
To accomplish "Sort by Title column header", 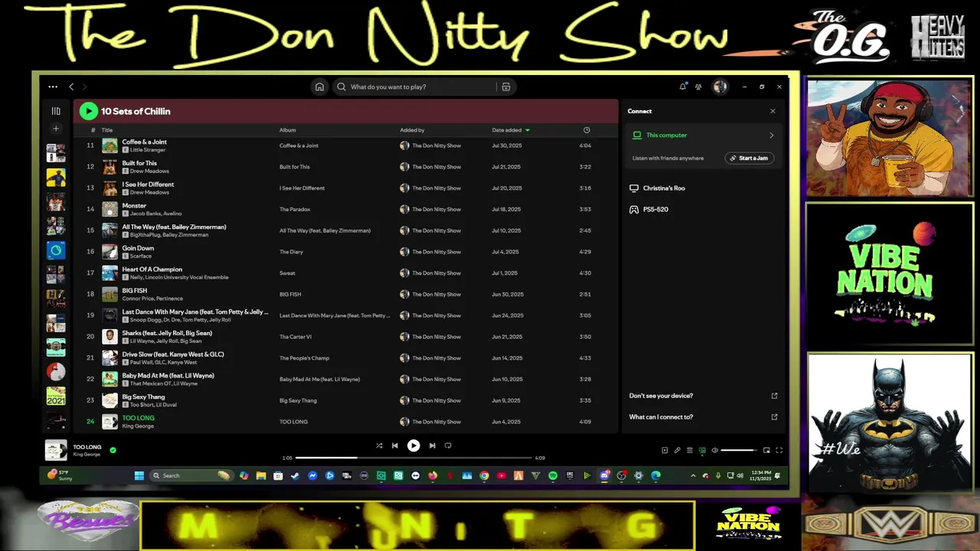I will point(107,130).
